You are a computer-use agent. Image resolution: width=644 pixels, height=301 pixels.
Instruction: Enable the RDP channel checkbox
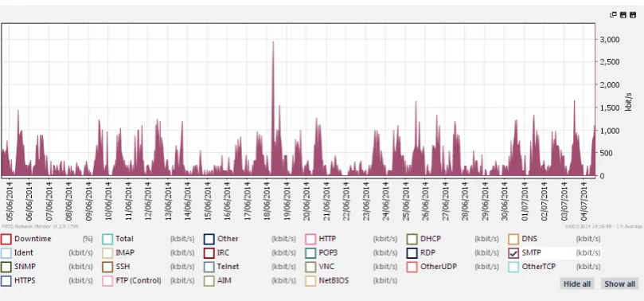[x=412, y=253]
